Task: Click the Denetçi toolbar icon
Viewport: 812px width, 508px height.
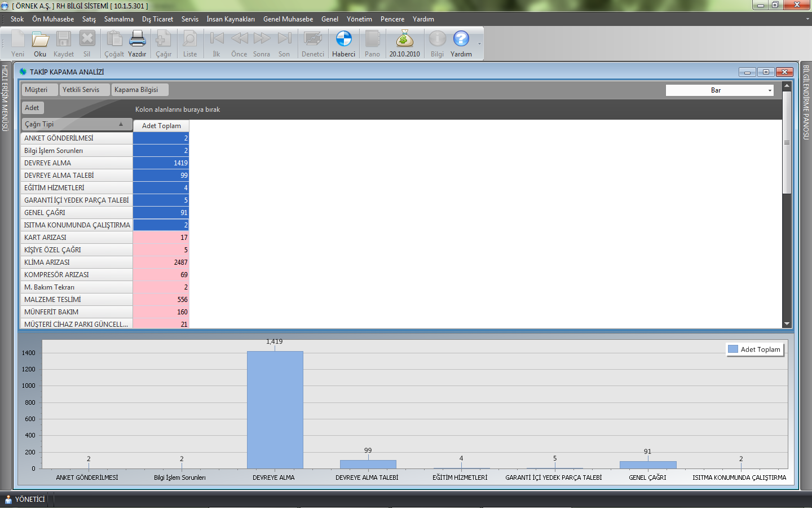Action: 312,40
